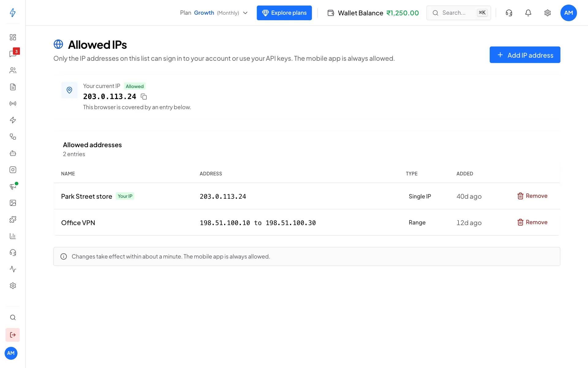Click the Your IP tag
588x368 pixels.
point(125,196)
